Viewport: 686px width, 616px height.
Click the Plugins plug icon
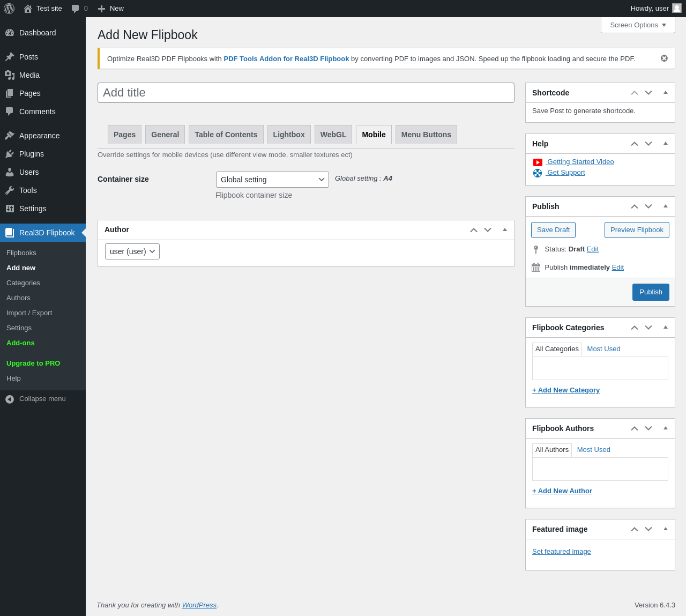click(10, 154)
